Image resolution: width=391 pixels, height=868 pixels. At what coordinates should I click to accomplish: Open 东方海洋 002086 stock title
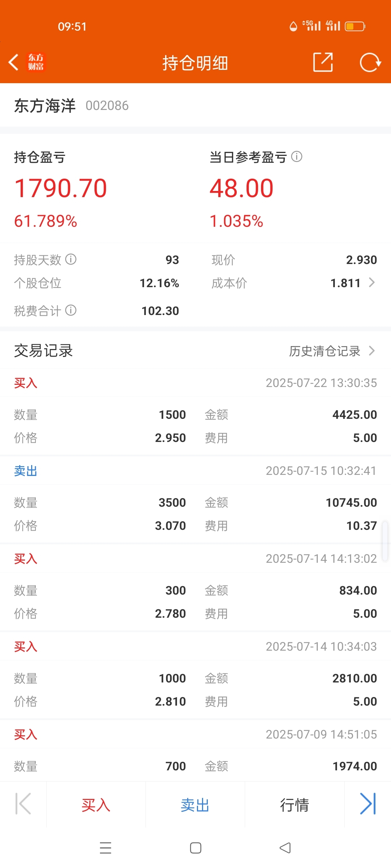pos(71,106)
